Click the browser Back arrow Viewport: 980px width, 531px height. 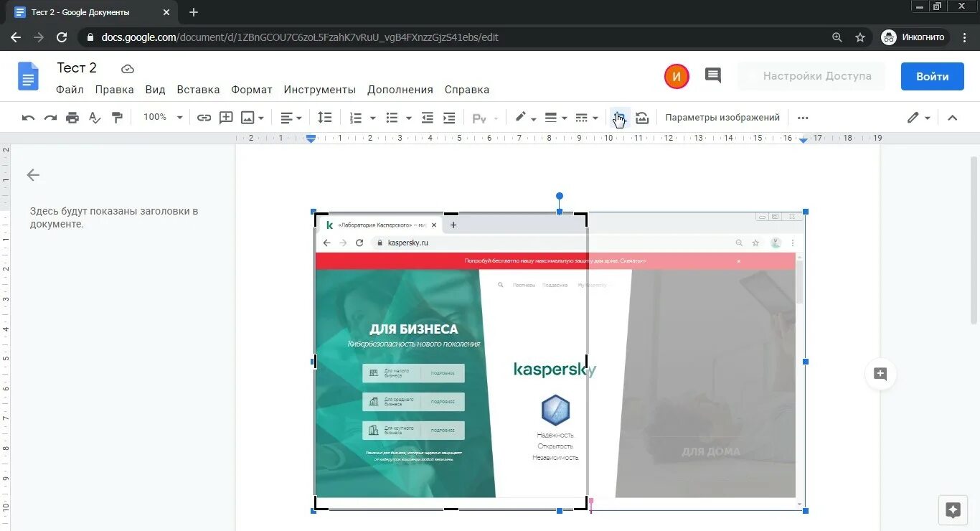tap(16, 37)
